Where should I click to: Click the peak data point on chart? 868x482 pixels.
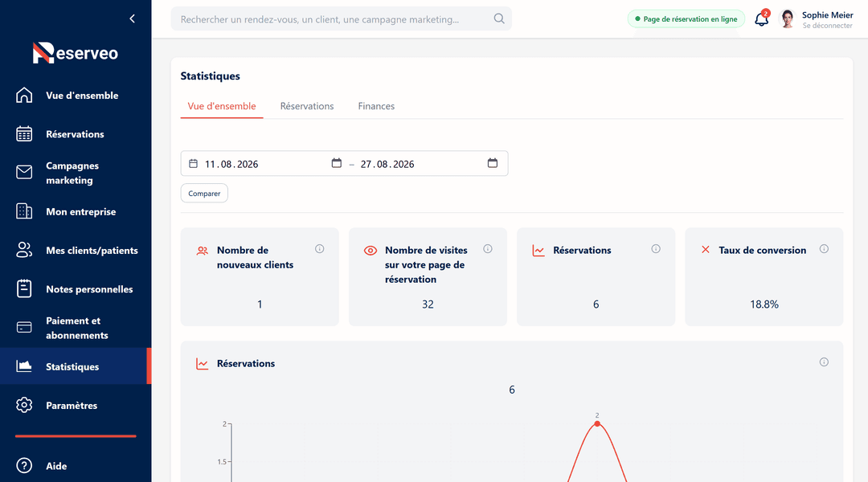pyautogui.click(x=596, y=424)
